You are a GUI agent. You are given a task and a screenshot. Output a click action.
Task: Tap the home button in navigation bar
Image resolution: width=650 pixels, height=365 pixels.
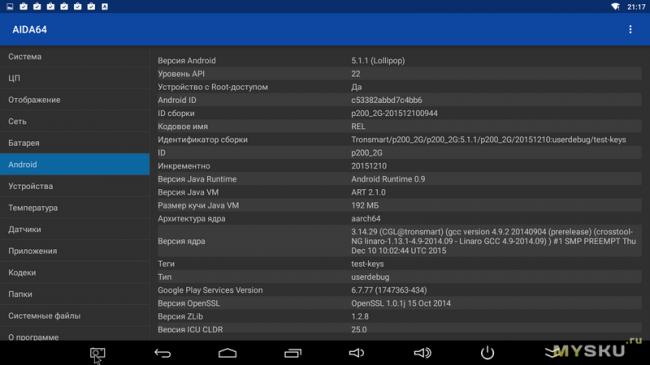(x=228, y=353)
